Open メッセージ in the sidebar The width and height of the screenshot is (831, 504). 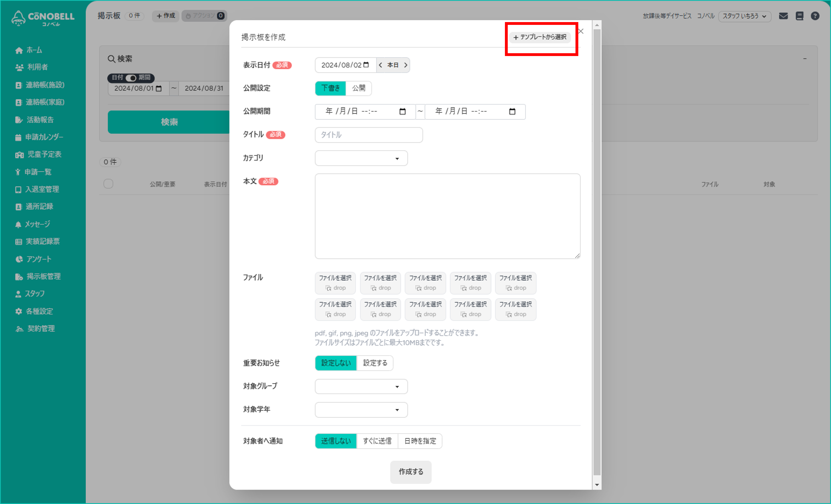click(x=33, y=224)
